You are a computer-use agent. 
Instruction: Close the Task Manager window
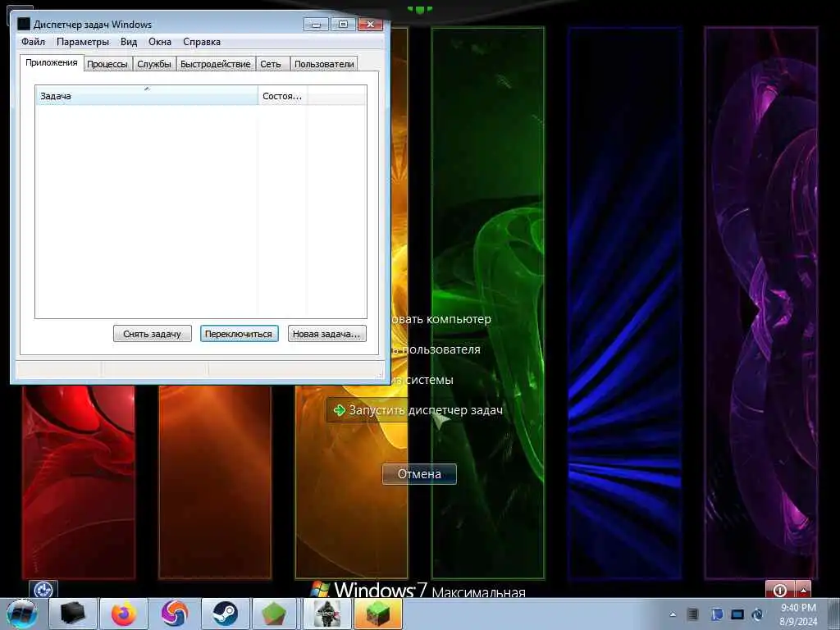coord(370,24)
